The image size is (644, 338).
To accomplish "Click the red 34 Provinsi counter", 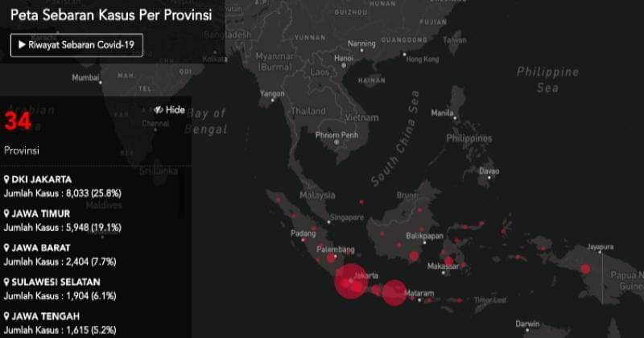I will tap(18, 123).
